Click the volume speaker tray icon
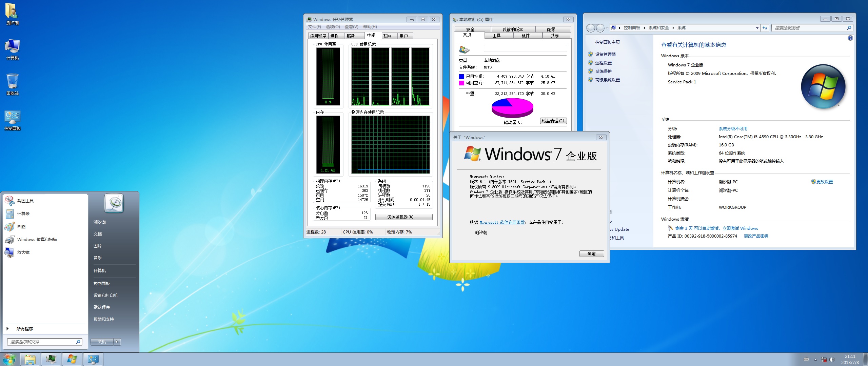This screenshot has width=868, height=366. [x=832, y=360]
